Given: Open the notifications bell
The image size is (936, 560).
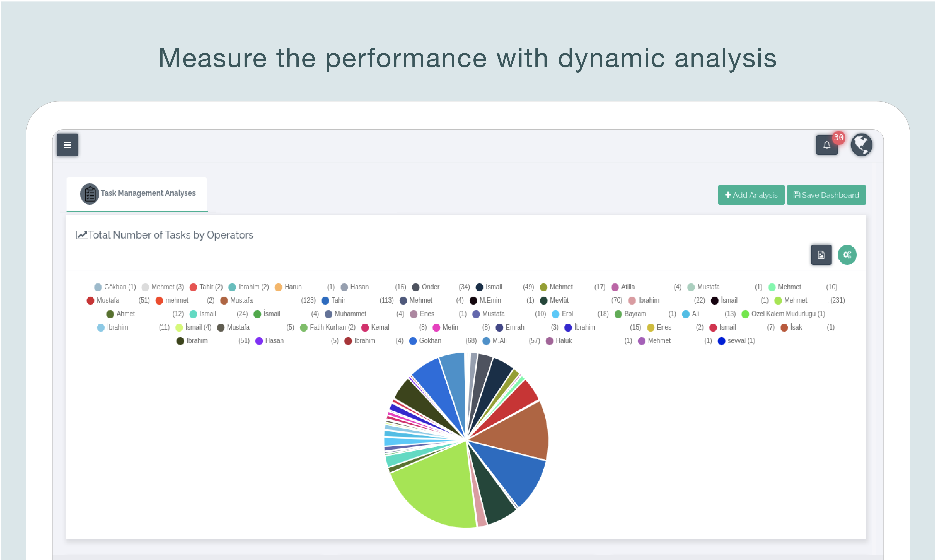Looking at the screenshot, I should [826, 145].
